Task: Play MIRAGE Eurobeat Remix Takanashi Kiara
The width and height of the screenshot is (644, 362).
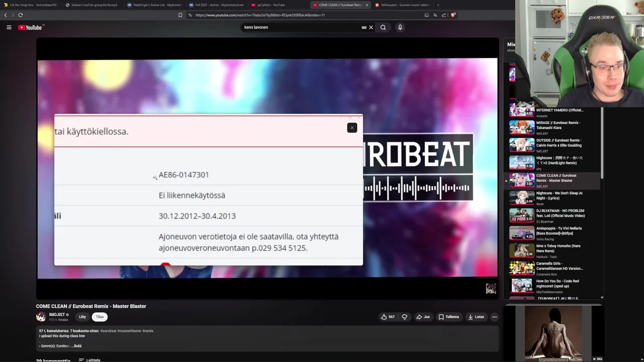Action: (553, 127)
